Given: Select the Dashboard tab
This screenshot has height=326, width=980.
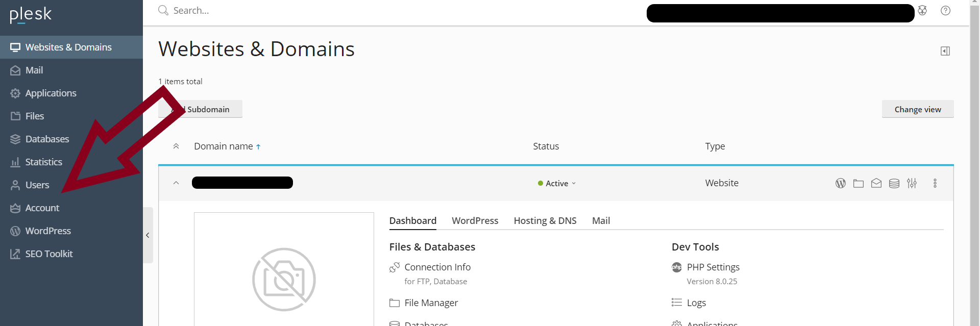Looking at the screenshot, I should click(413, 220).
